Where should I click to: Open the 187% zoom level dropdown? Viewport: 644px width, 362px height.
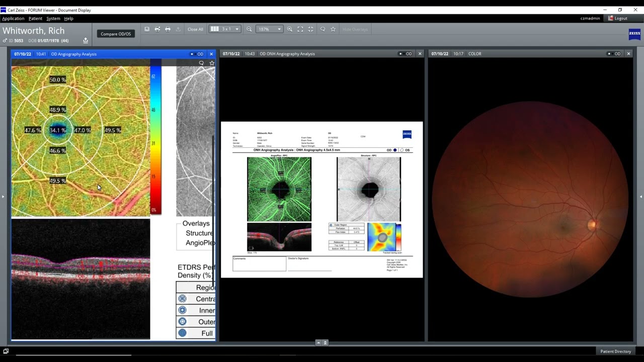point(269,29)
